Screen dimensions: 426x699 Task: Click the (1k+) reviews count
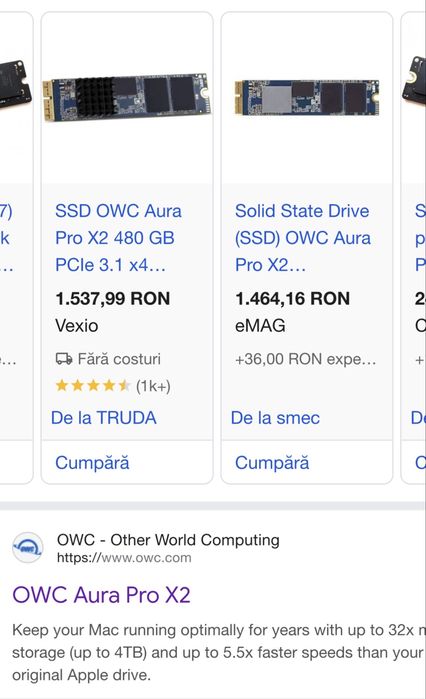[x=153, y=386]
